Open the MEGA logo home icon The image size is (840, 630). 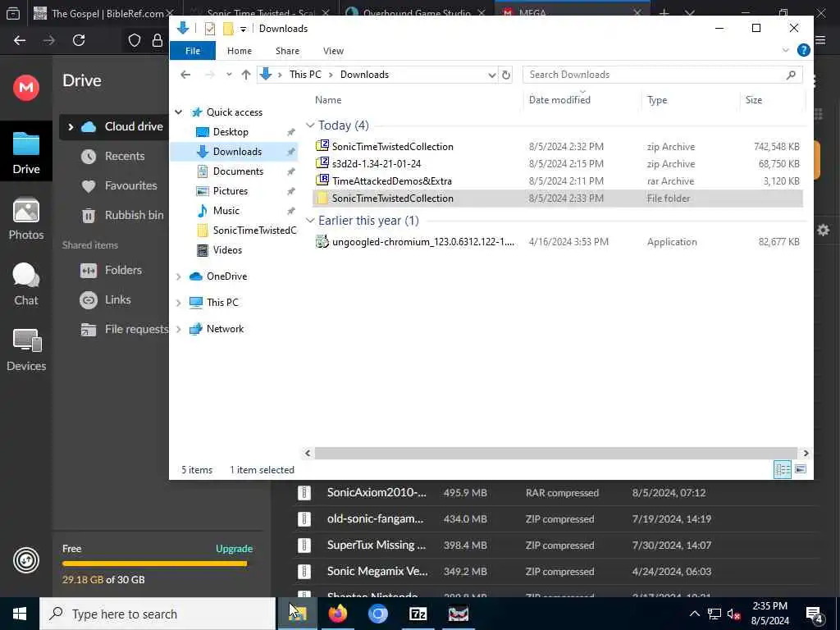tap(25, 87)
